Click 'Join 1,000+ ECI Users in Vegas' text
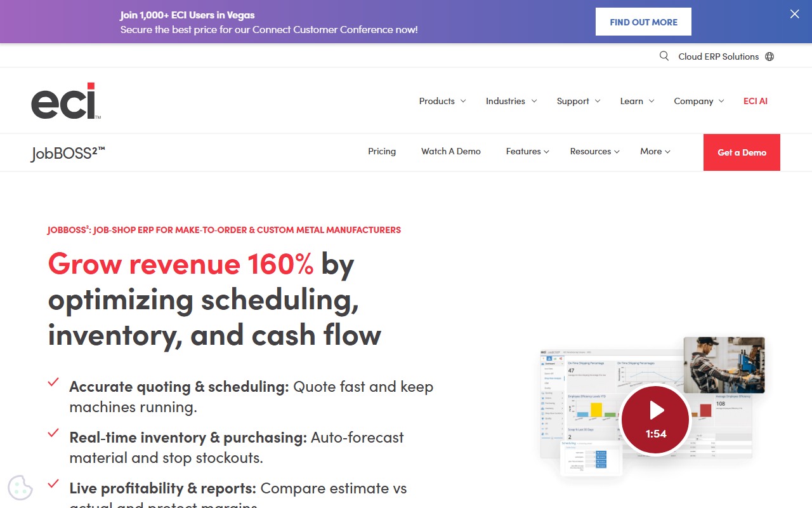Image resolution: width=812 pixels, height=508 pixels. pos(187,15)
